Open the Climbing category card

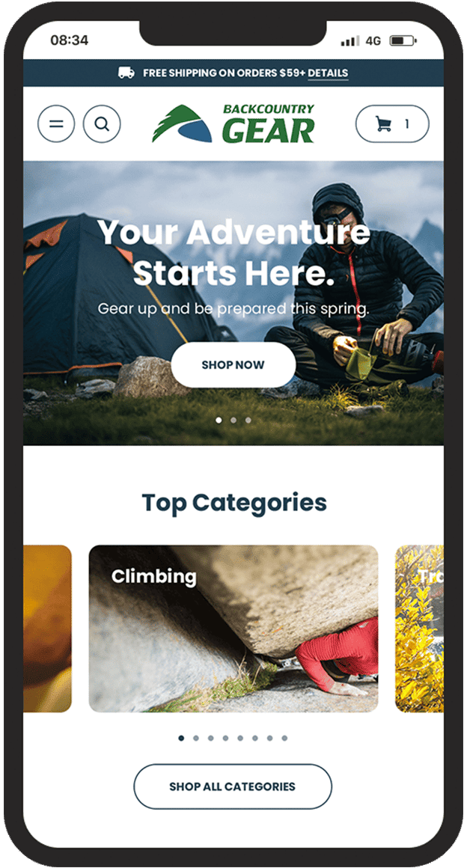coord(233,629)
